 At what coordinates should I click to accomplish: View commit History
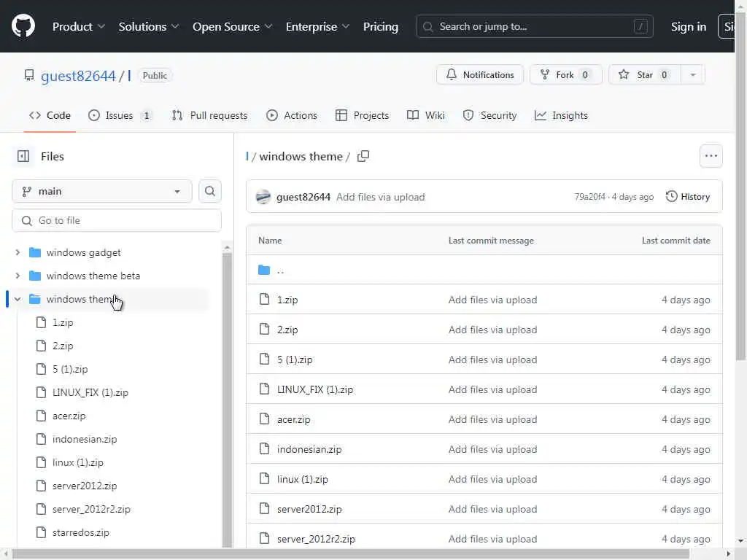point(688,197)
